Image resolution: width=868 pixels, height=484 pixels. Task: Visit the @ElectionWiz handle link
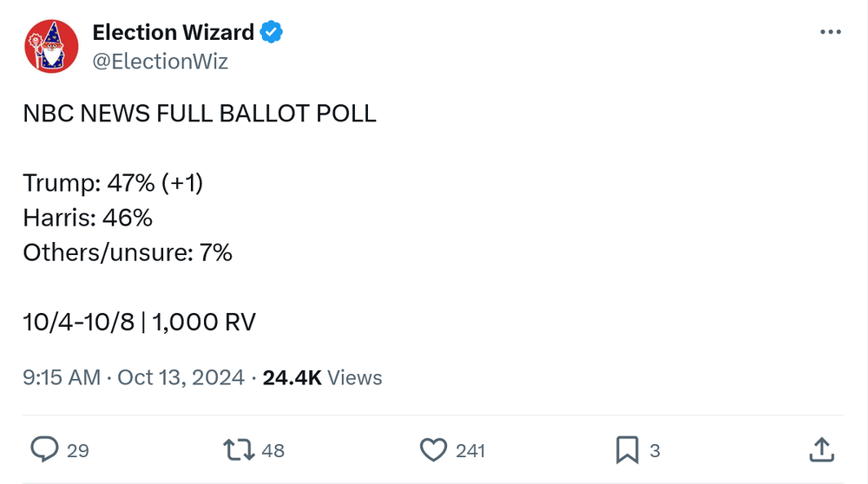click(160, 62)
